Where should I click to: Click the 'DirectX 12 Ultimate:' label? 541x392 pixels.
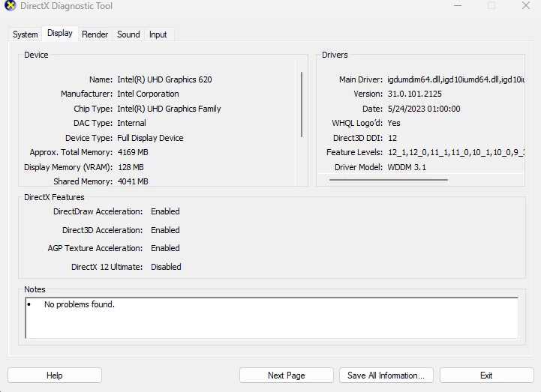tap(107, 267)
